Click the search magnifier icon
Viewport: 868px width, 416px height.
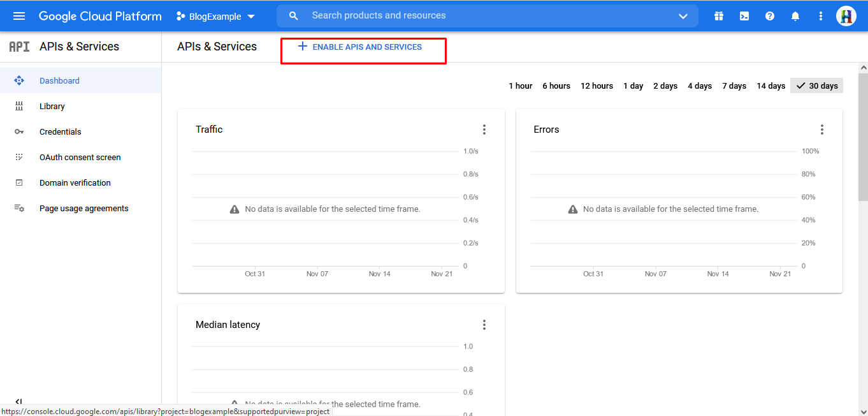[x=293, y=16]
